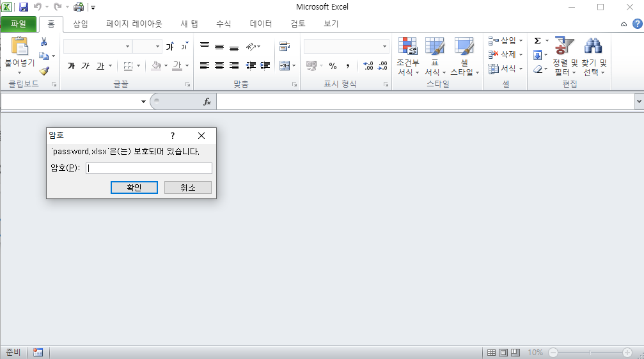Open the quick access toolbar customize arrow

(93, 8)
